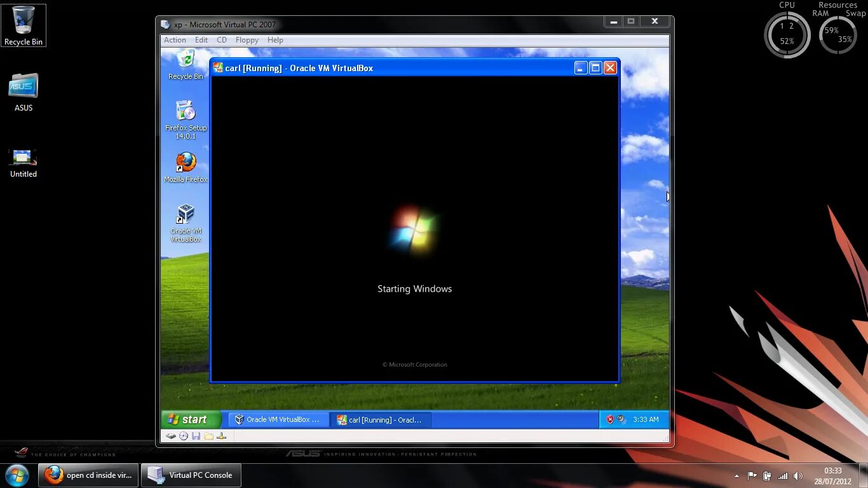868x488 pixels.
Task: Click the Windows logo in the booting guest
Action: tap(414, 229)
